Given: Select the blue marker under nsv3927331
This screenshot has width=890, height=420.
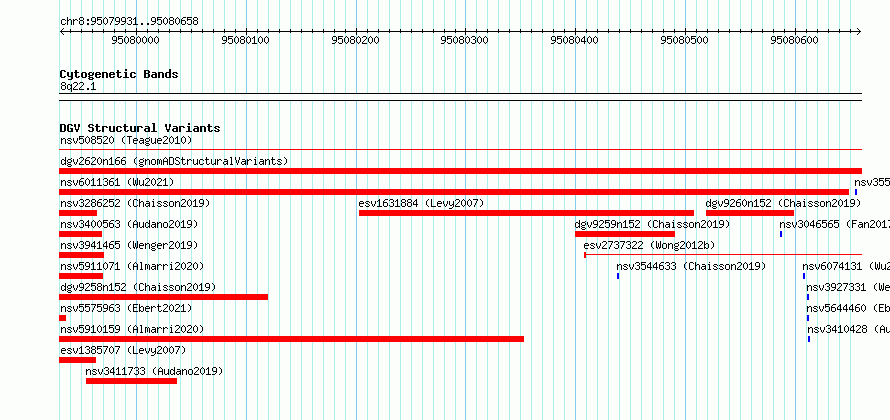Looking at the screenshot, I should pos(808,297).
